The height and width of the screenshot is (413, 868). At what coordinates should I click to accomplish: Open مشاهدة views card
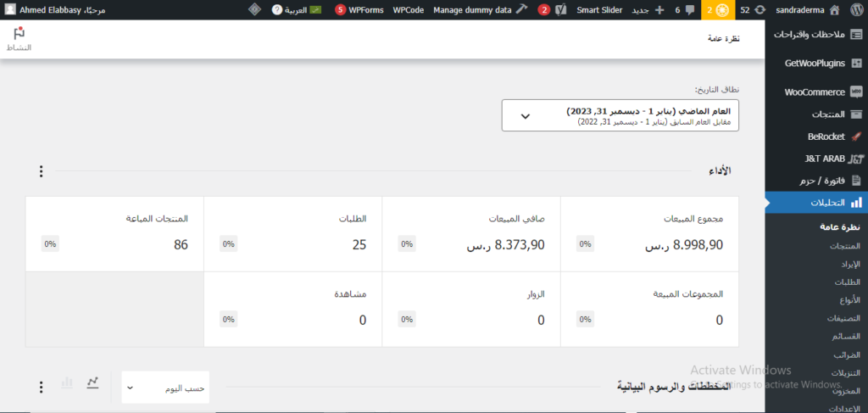coord(292,310)
